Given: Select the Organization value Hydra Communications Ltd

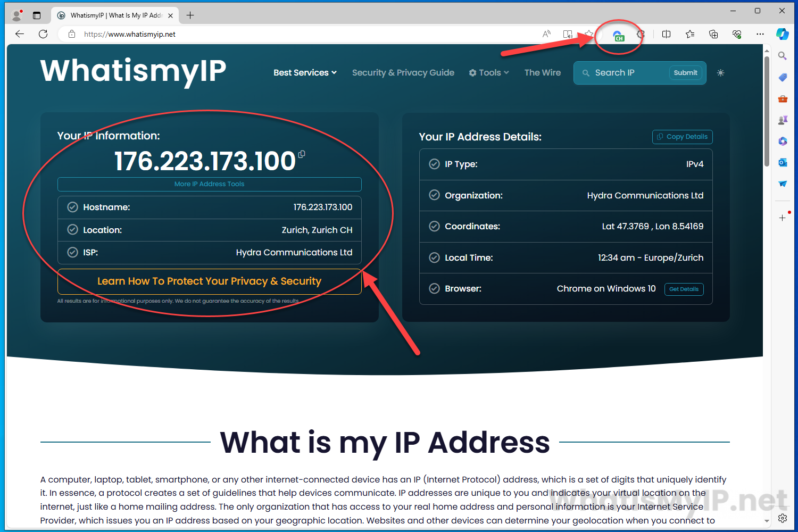Looking at the screenshot, I should tap(645, 195).
